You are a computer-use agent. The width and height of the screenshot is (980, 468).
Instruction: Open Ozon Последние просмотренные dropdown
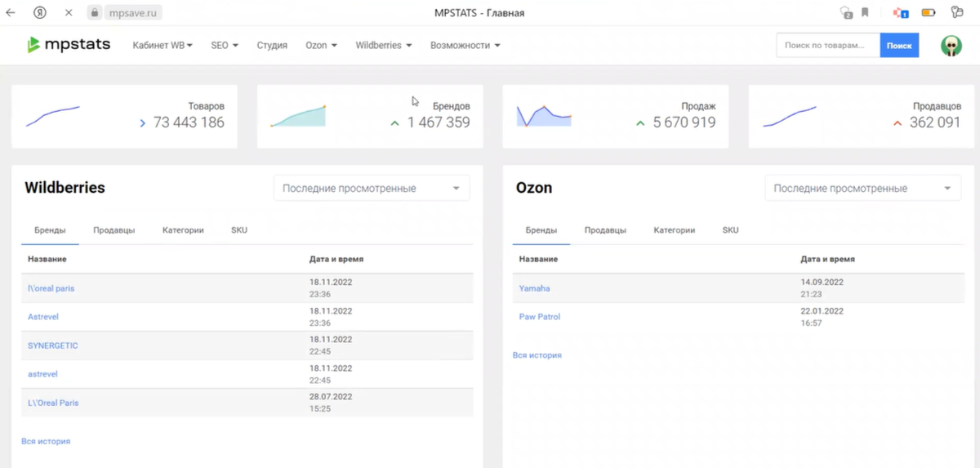pos(862,189)
